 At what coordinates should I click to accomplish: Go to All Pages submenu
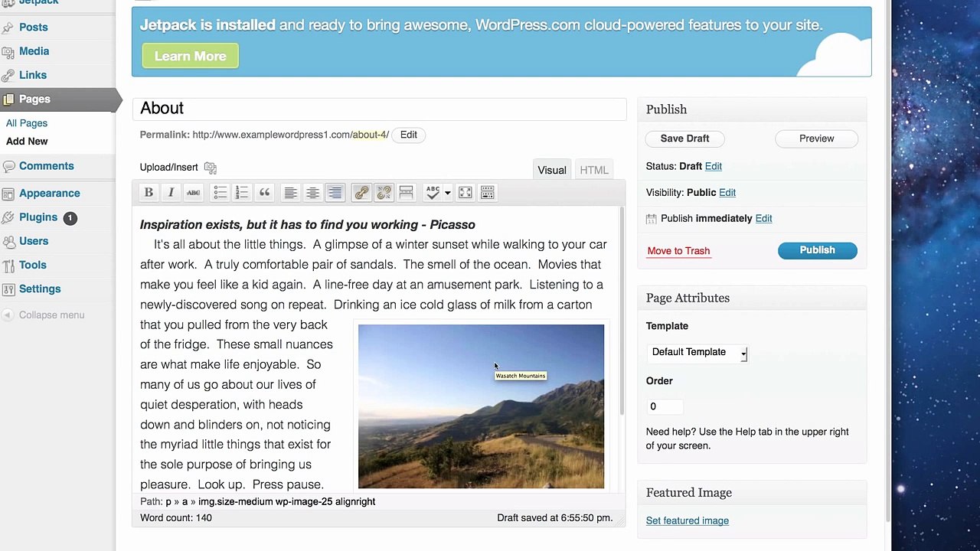[27, 123]
